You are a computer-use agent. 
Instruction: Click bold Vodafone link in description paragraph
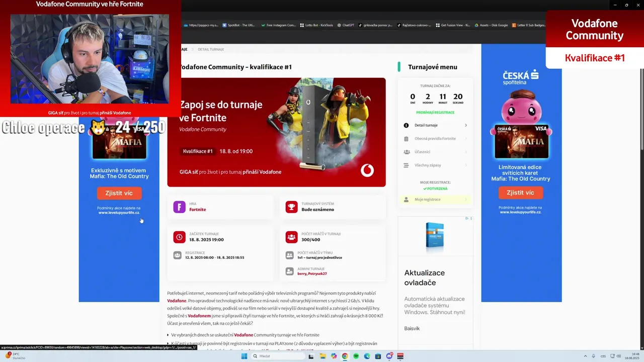177,301
